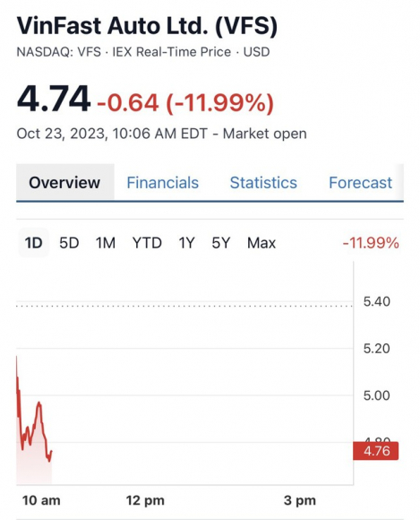This screenshot has height=520, width=420.
Task: Select the Overview tab
Action: tap(64, 183)
